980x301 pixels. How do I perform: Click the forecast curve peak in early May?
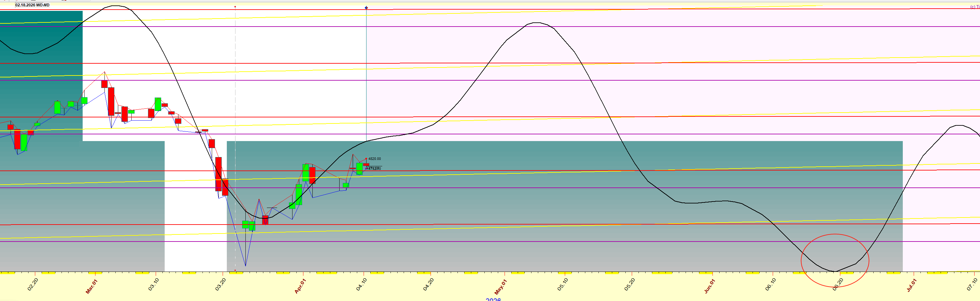pos(536,23)
